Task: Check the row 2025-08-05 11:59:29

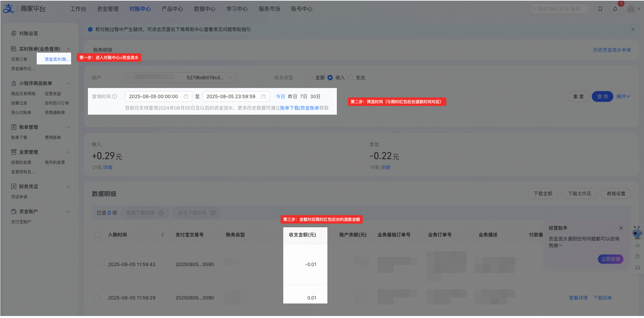Action: [97, 298]
